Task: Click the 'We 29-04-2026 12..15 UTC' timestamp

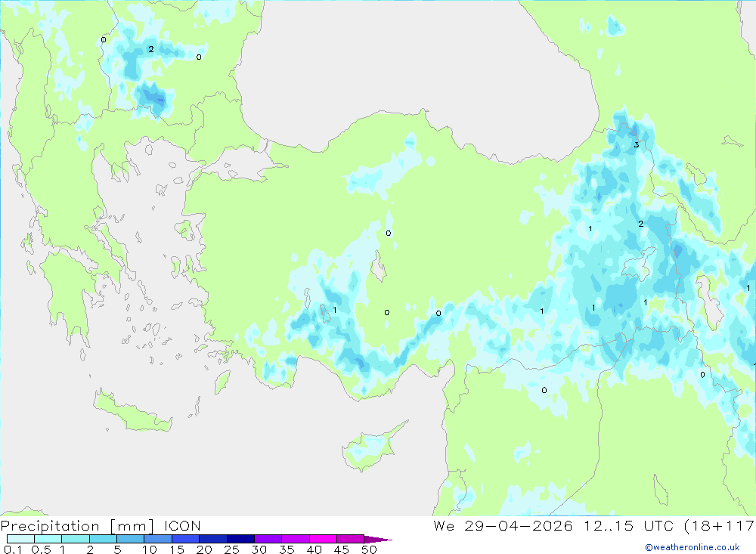Action: tap(553, 525)
